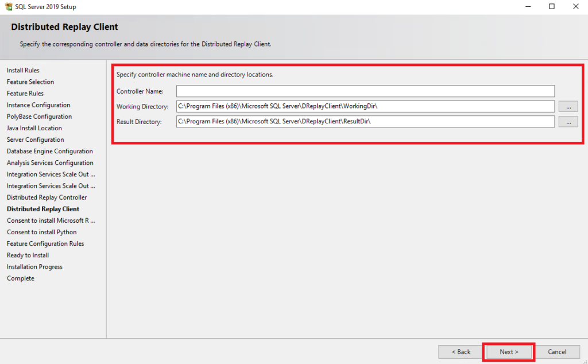Screen dimensions: 588x364
Task: Maximize the SQL Server 2019 Setup window
Action: pos(552,6)
